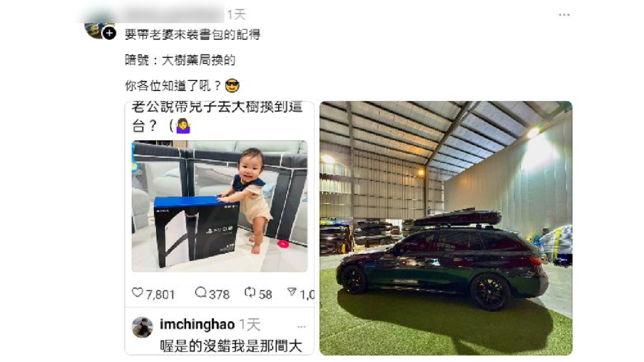Viewport: 644px width, 362px height.
Task: Select the first line 要帶老婆來裝書包的記得
Action: click(x=192, y=35)
